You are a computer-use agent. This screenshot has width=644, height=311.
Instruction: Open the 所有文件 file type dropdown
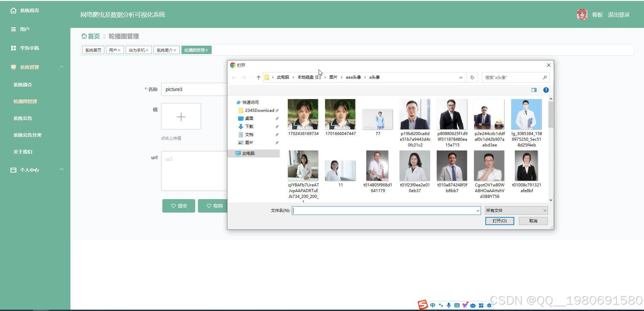516,211
